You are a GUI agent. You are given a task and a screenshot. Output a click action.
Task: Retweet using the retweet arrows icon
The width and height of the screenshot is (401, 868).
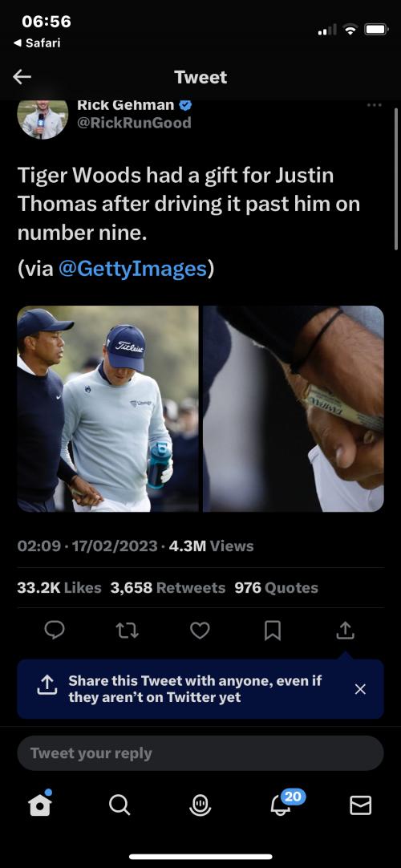(x=128, y=630)
